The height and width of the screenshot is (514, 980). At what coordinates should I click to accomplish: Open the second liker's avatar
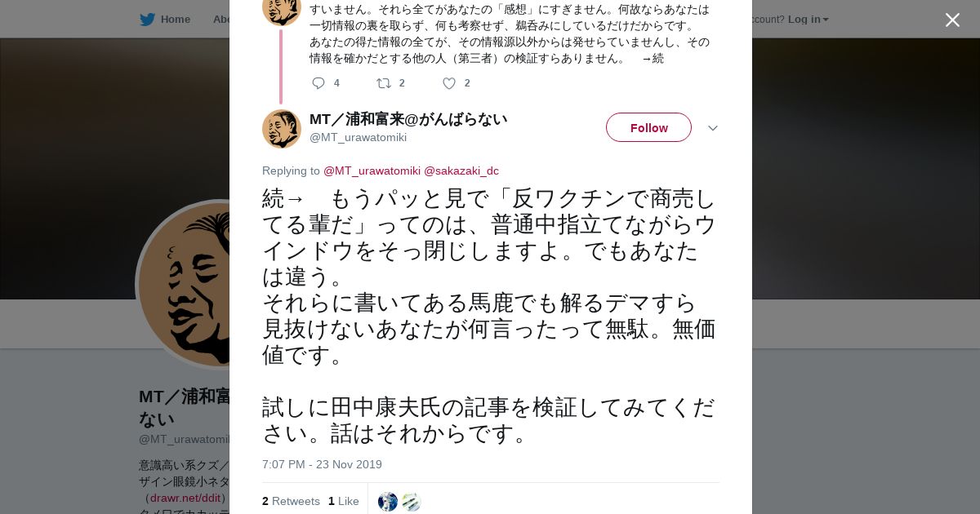point(411,502)
